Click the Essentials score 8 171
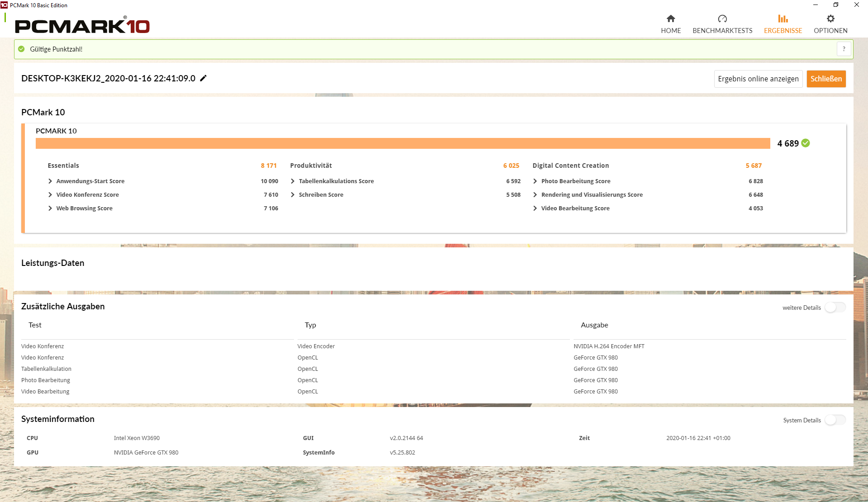Screen dimensions: 868x502 tap(269, 166)
